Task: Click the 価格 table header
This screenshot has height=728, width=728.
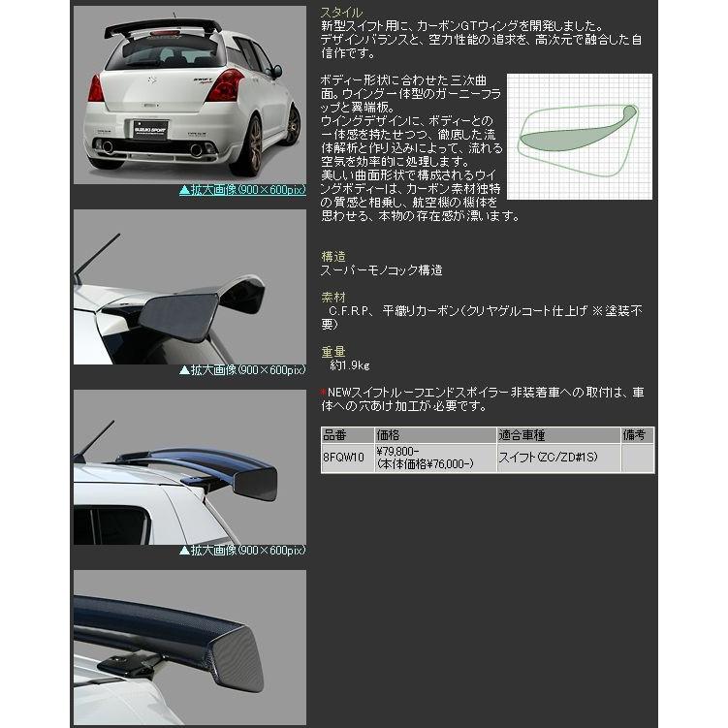Action: tap(435, 435)
